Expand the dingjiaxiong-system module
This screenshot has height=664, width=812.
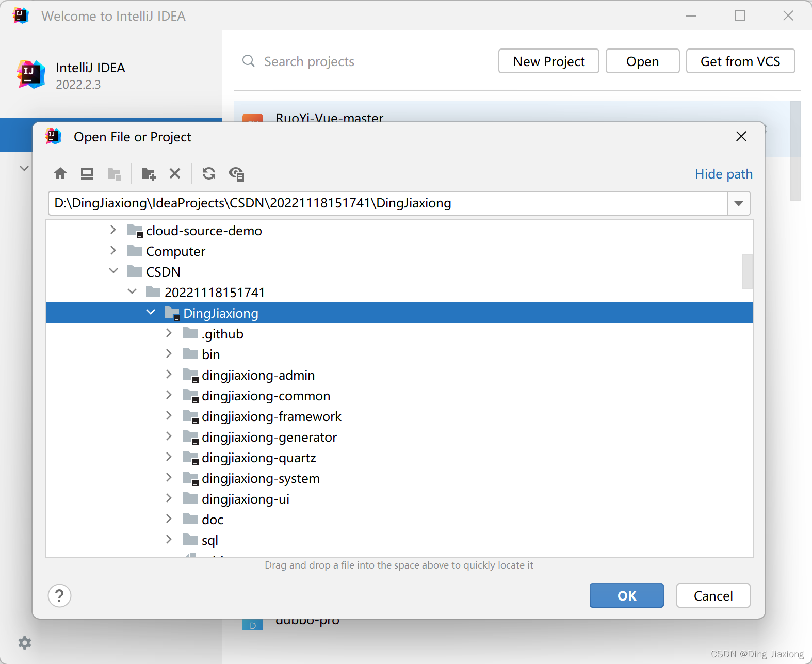click(x=169, y=478)
